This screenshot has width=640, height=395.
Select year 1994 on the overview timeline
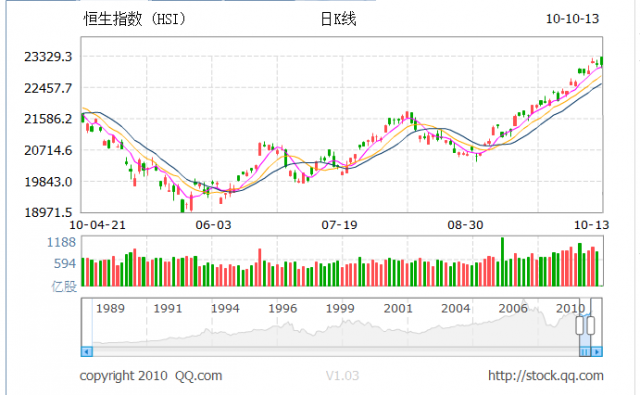[225, 308]
